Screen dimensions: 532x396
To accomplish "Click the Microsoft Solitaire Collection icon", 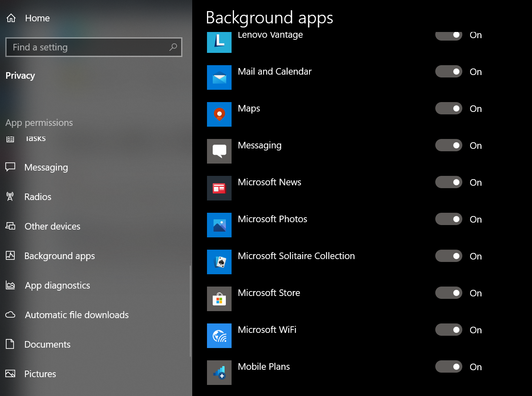I will (219, 262).
